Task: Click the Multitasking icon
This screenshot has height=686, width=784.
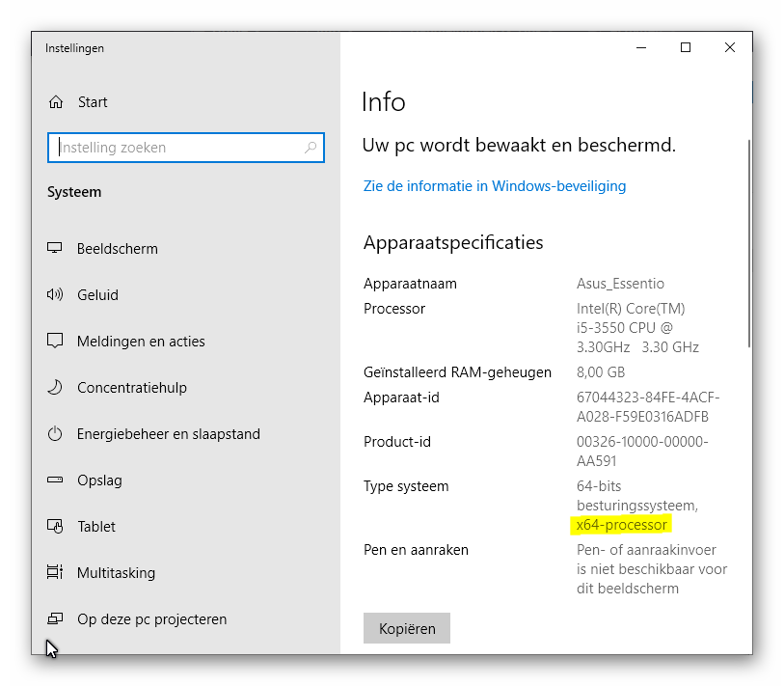Action: tap(55, 572)
